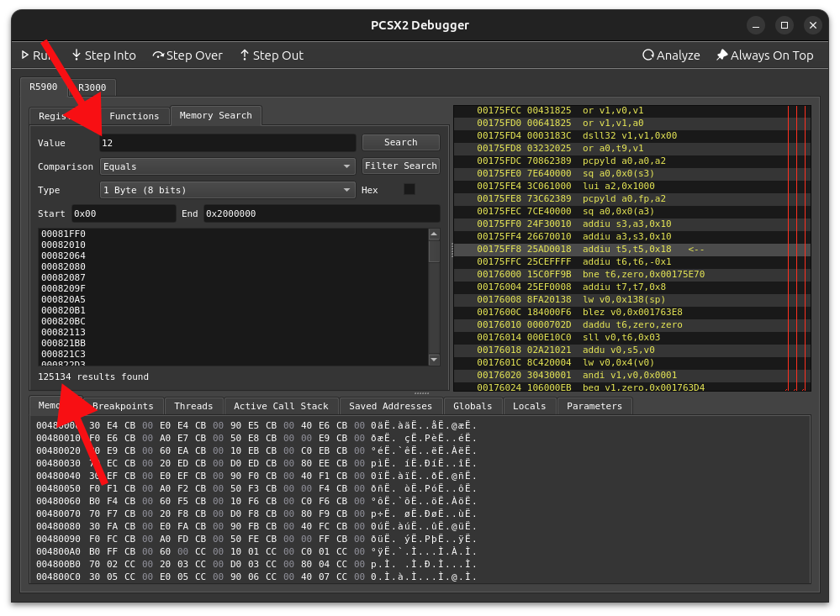Select disassembly line 00176008 lw v0,0x138(sp)
This screenshot has height=616, width=840.
[x=632, y=299]
